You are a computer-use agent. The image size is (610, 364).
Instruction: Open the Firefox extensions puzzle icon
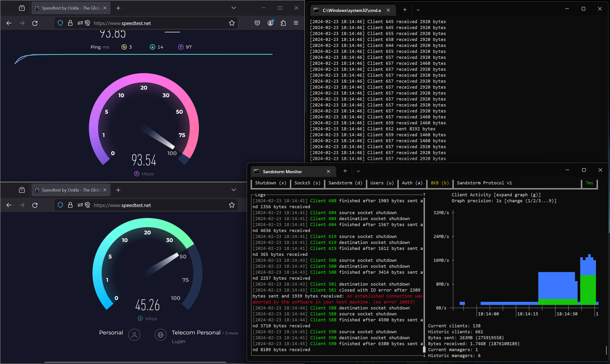point(283,23)
